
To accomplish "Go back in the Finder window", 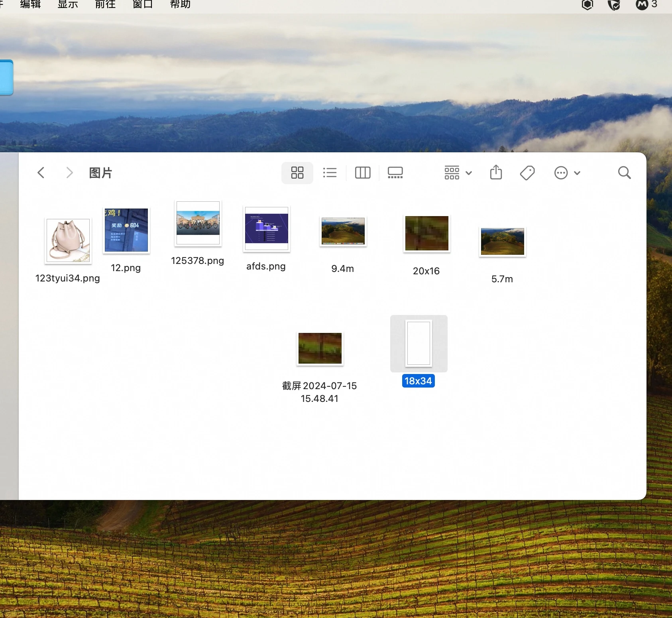I will [x=41, y=173].
